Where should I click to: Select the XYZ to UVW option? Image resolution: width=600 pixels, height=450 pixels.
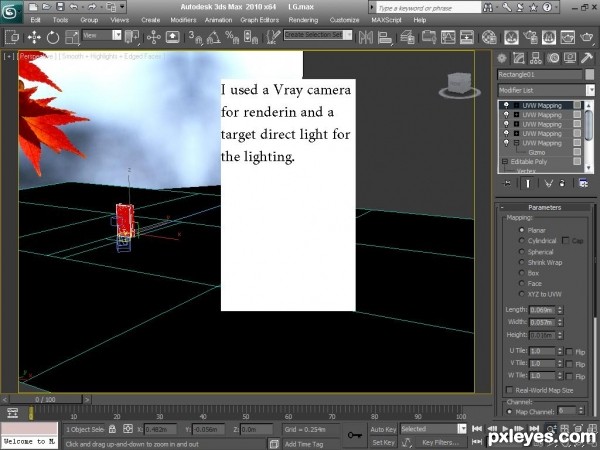pyautogui.click(x=521, y=294)
